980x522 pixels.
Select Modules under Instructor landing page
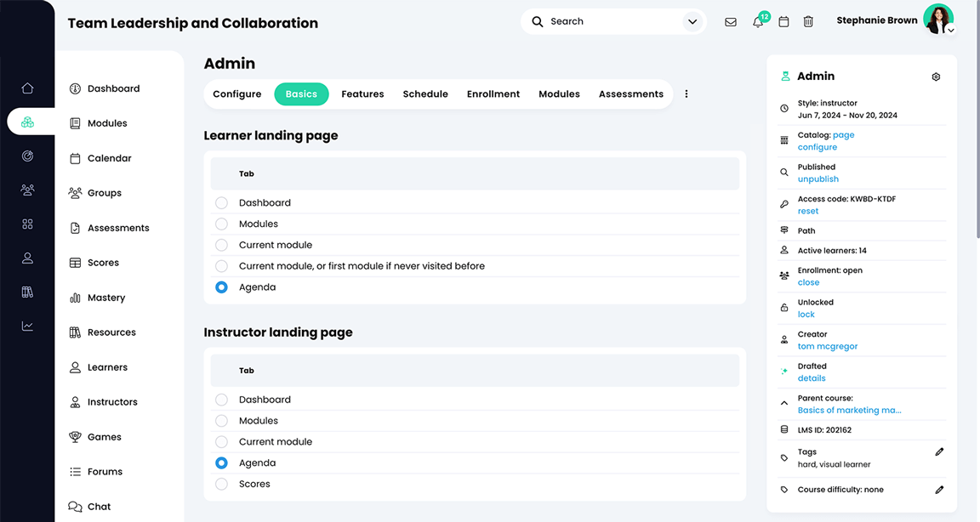click(221, 420)
